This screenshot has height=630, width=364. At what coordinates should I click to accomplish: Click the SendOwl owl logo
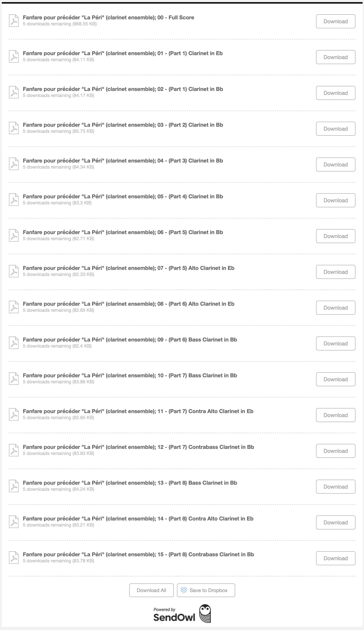[x=205, y=614]
